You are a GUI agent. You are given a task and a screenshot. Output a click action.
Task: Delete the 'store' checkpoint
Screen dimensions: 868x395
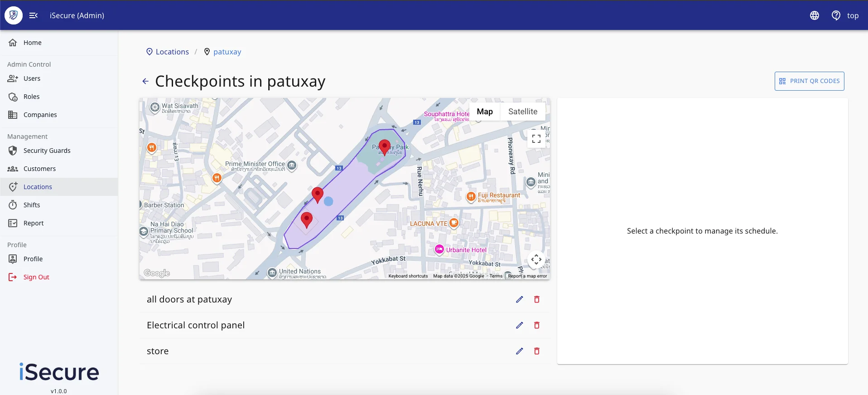pyautogui.click(x=536, y=351)
